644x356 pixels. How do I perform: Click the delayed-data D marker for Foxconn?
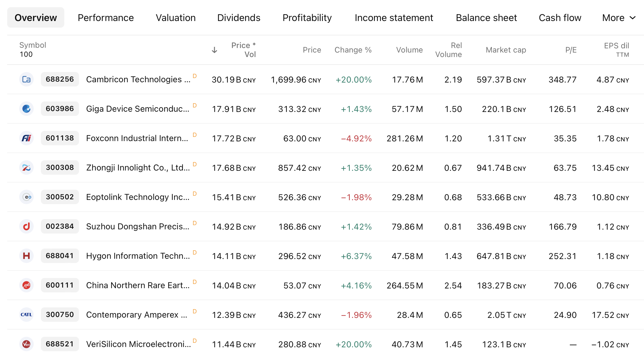pos(195,135)
